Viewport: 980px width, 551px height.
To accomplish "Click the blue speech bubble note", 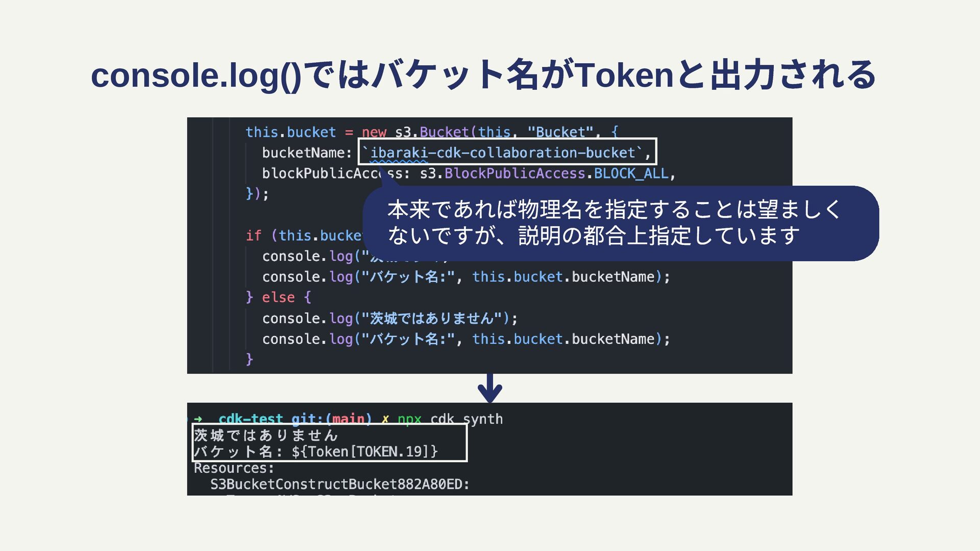I will (620, 223).
